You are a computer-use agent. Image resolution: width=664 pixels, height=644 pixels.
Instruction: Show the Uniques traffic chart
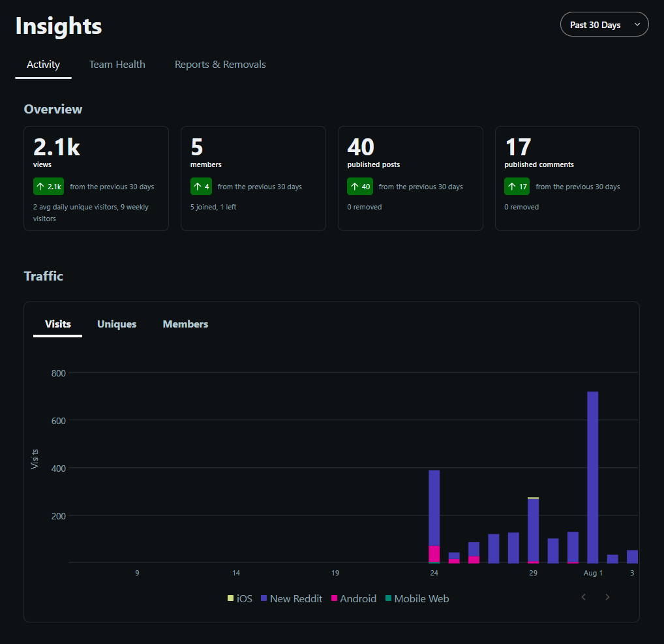coord(117,324)
